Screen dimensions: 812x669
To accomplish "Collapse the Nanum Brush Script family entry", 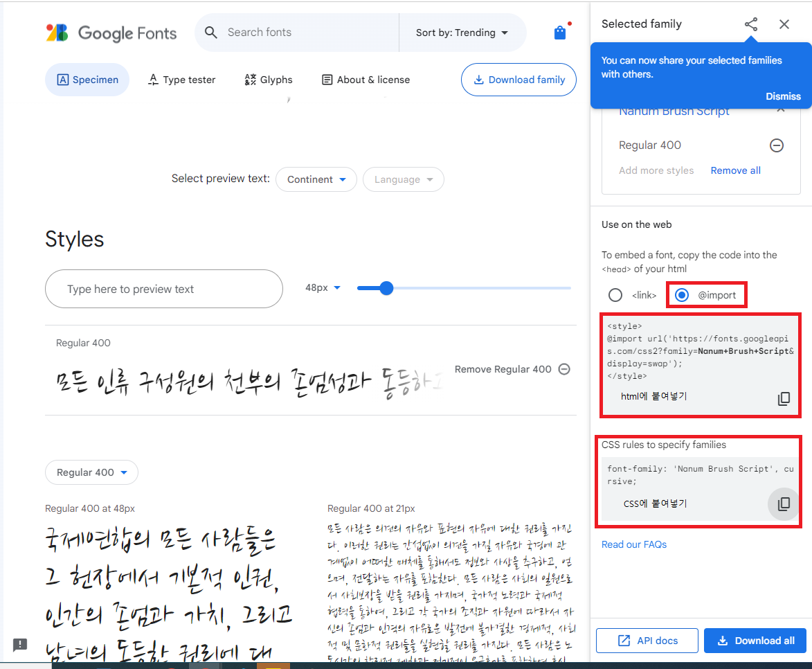I will (781, 110).
